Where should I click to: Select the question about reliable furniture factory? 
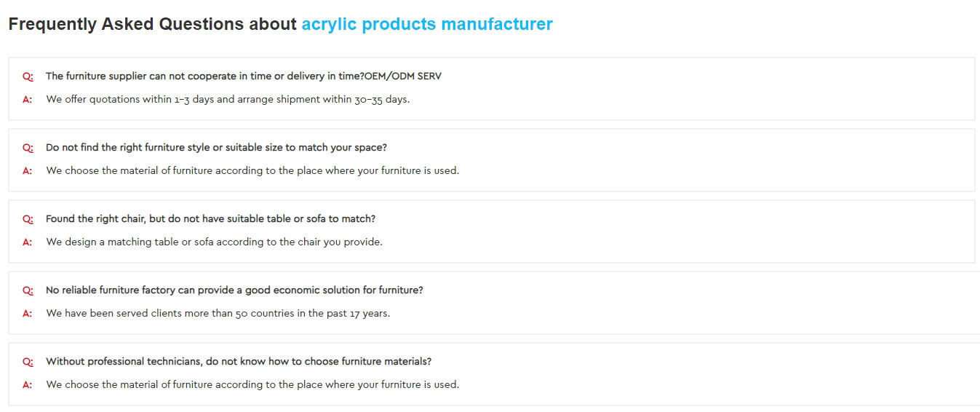coord(234,290)
